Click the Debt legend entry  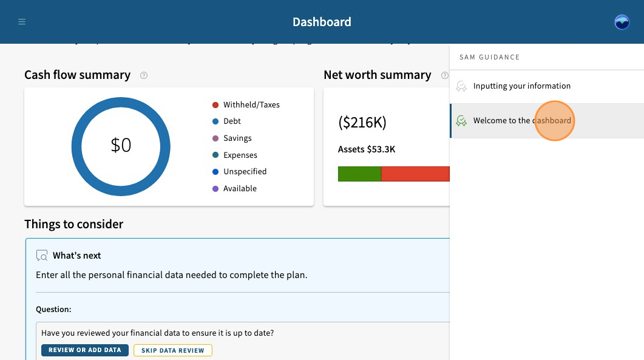(226, 121)
